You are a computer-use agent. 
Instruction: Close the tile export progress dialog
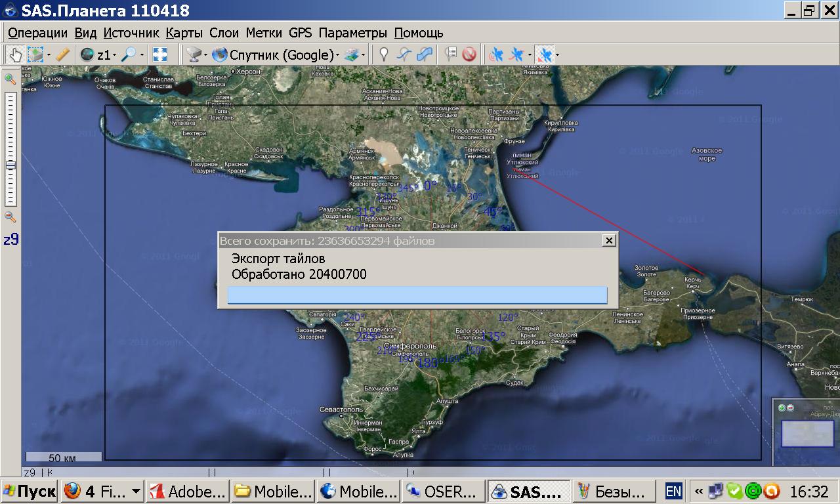point(609,241)
